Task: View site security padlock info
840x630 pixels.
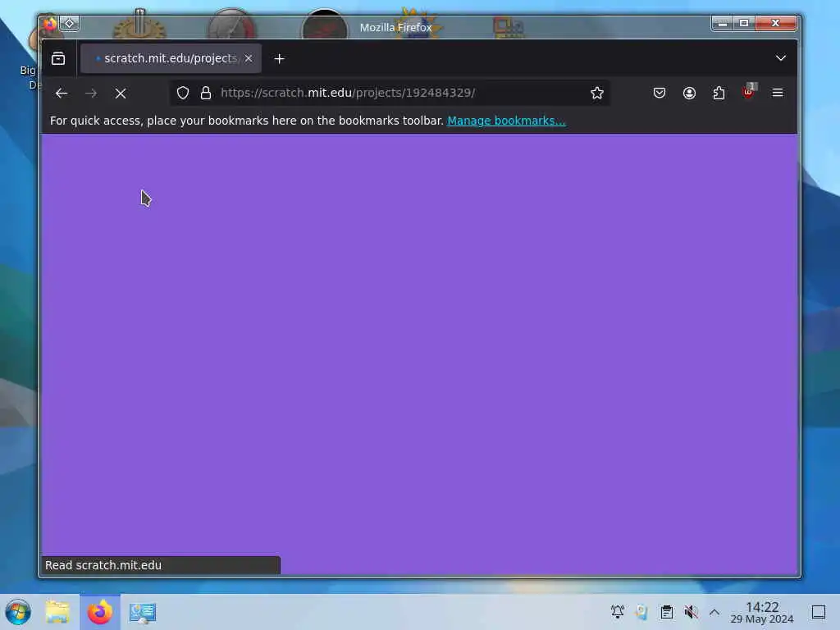Action: point(206,93)
